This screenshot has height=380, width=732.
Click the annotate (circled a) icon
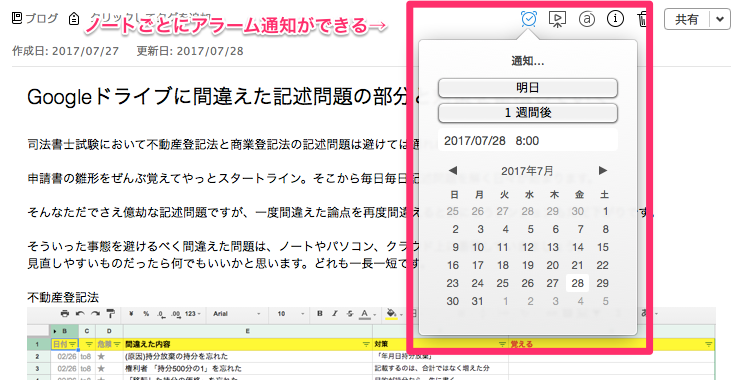[586, 19]
